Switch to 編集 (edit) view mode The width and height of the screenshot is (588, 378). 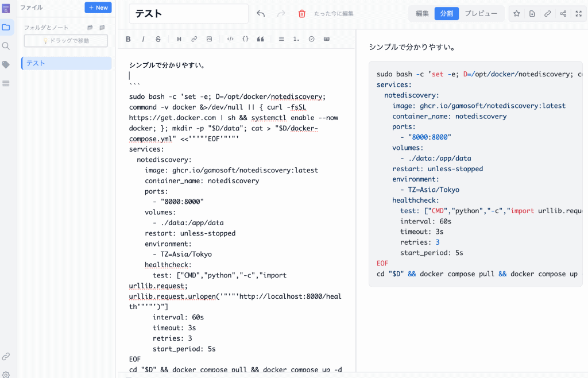click(x=422, y=14)
